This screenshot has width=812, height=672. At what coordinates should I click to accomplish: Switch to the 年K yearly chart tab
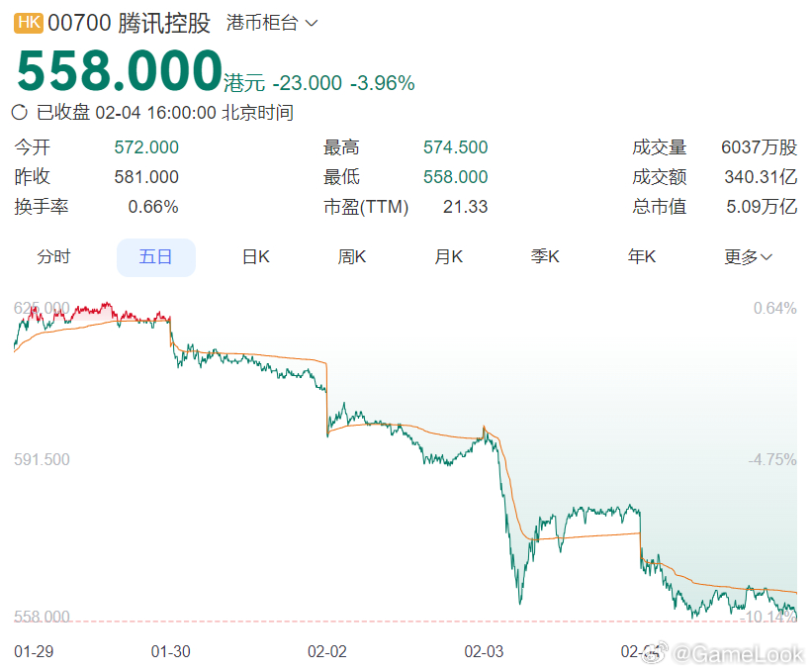tap(642, 256)
